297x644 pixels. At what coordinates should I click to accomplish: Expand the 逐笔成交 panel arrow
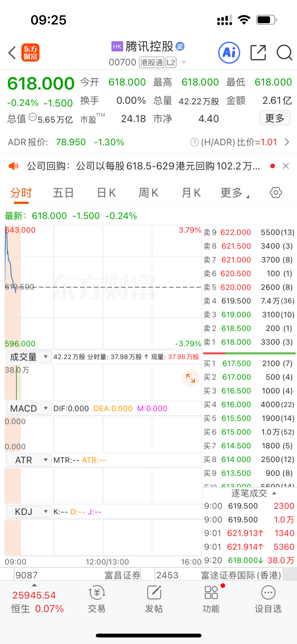coord(275,493)
